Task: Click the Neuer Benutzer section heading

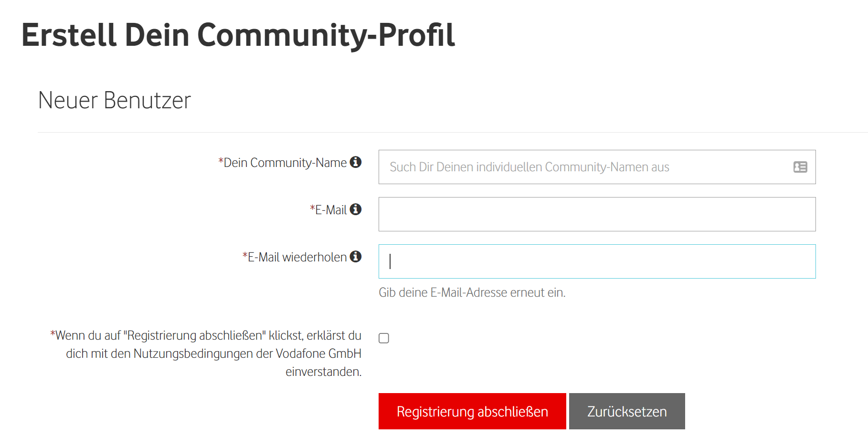Action: (x=115, y=100)
